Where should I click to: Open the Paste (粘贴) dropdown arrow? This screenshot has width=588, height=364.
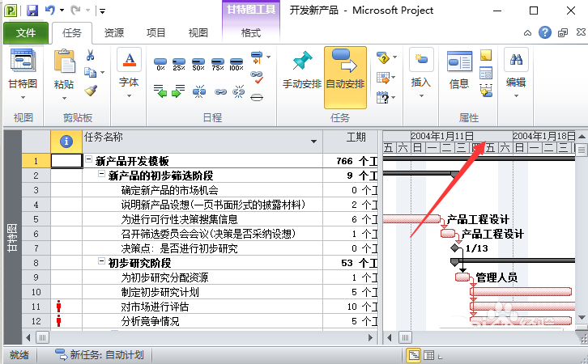click(x=64, y=98)
